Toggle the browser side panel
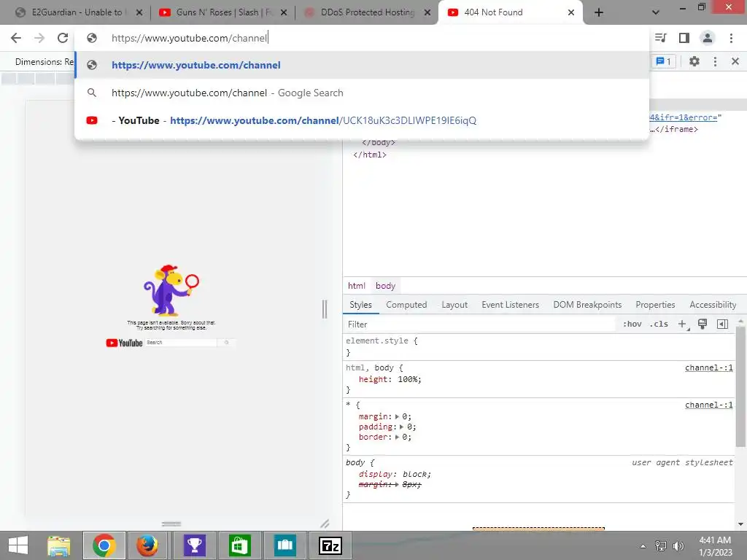Image resolution: width=747 pixels, height=560 pixels. coord(684,38)
